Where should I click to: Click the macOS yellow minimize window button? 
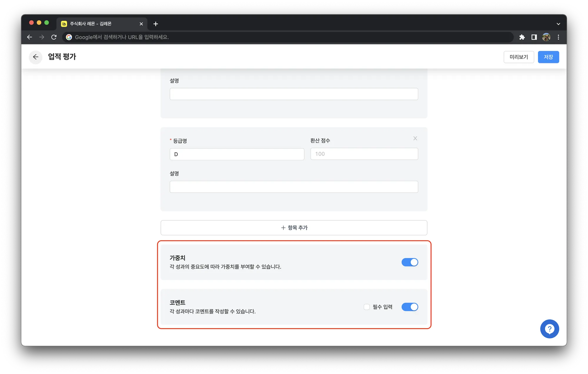click(x=39, y=23)
